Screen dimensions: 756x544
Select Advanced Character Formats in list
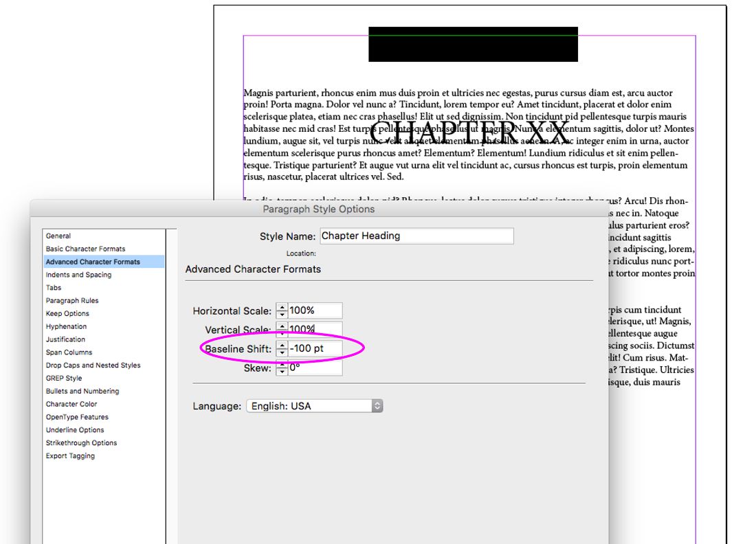pos(93,262)
